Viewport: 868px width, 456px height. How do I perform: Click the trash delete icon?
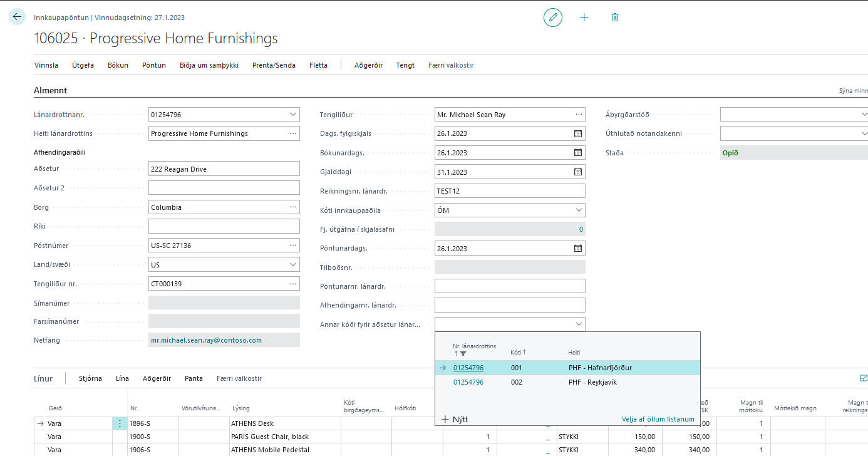[615, 18]
